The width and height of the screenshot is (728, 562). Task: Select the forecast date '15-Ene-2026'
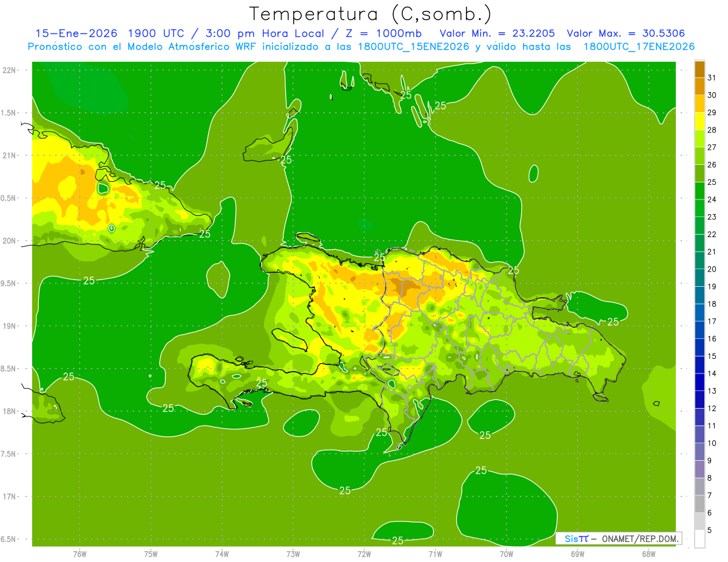click(x=76, y=33)
